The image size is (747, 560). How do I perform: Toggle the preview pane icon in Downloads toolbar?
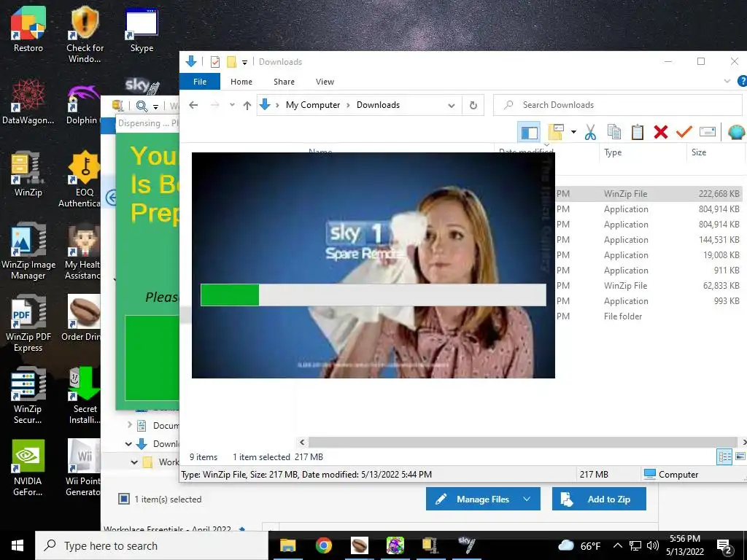click(x=530, y=133)
